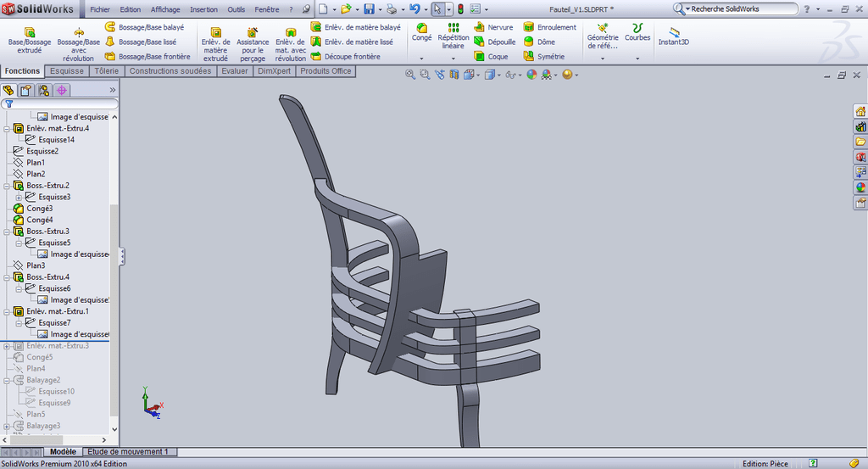Screen dimensions: 868x469
Task: Open Assistance pour le perçage
Action: 253,45
